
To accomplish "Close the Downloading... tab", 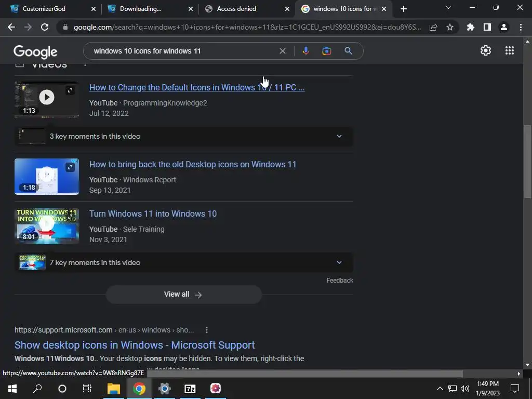I will (x=191, y=9).
